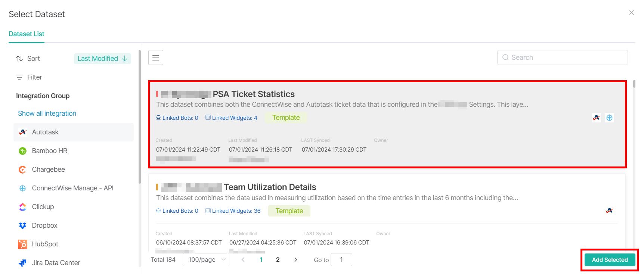Click the 07/01/2024 11:22:49 CDT created time

pyautogui.click(x=188, y=150)
